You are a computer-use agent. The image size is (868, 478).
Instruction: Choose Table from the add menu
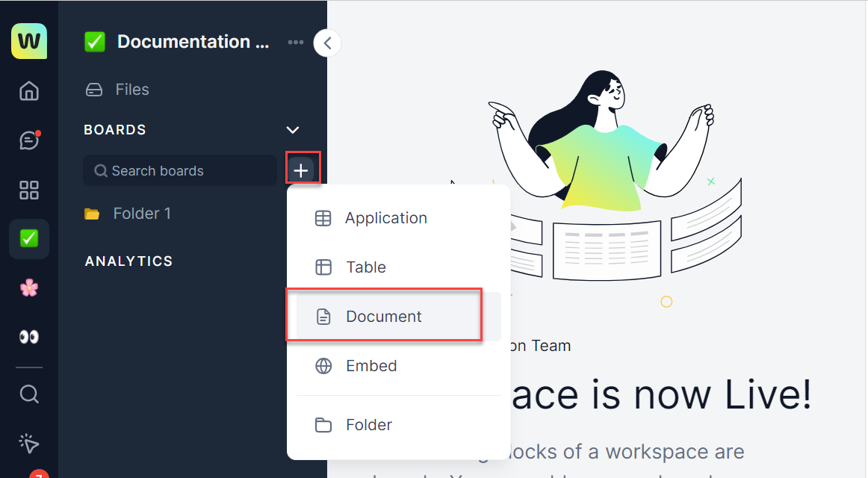[366, 267]
